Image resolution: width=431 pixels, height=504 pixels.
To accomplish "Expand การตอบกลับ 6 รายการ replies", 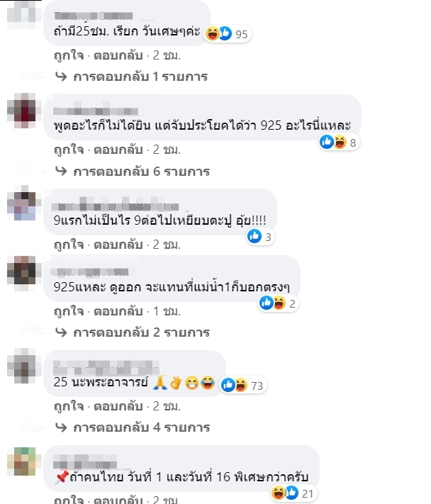I will click(x=133, y=172).
